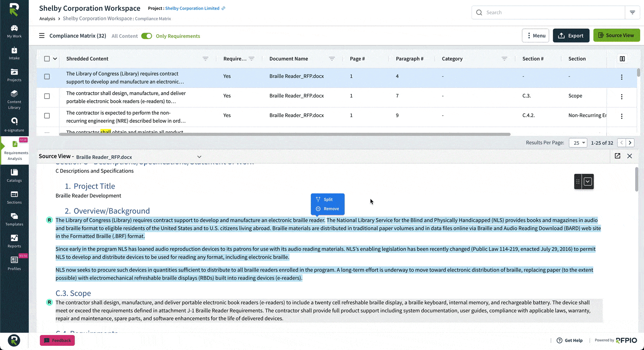Open e-signature in sidebar
Image resolution: width=644 pixels, height=350 pixels.
point(14,125)
